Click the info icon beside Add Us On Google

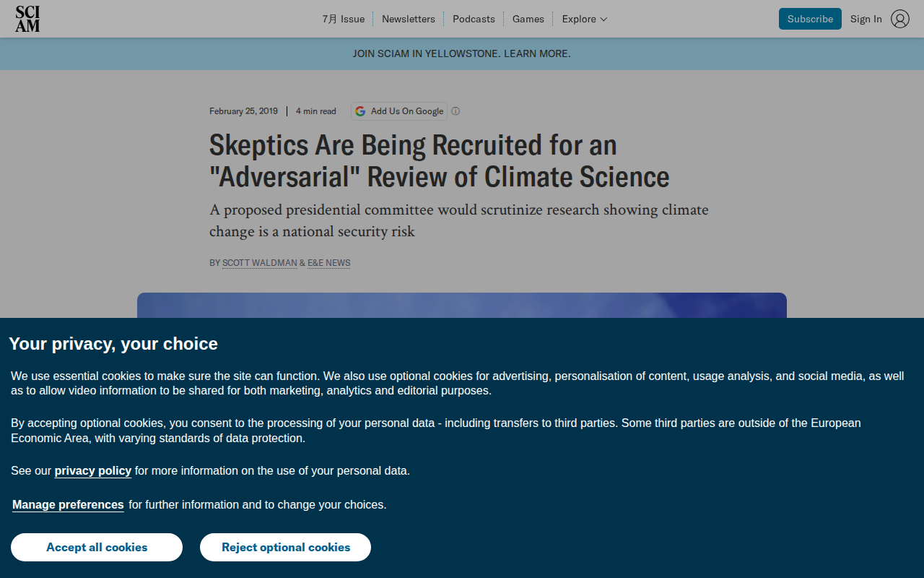tap(456, 111)
